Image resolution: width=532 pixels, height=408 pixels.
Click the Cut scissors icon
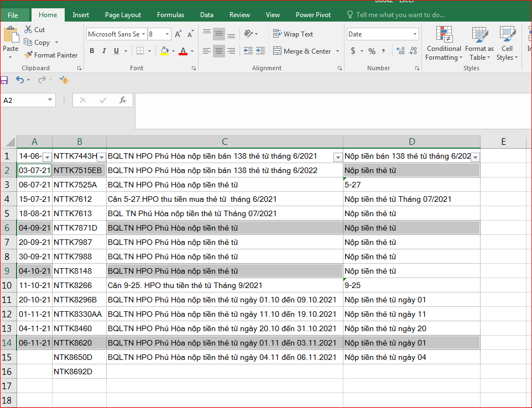tap(28, 29)
